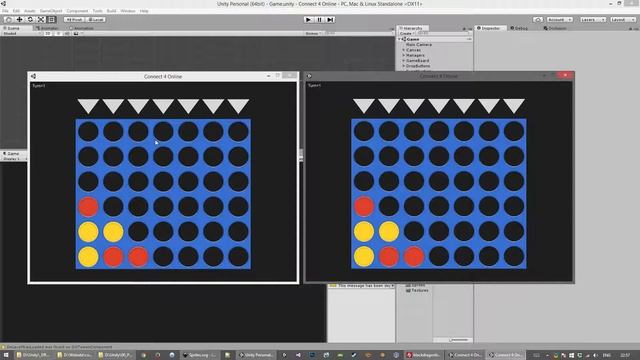640x360 pixels.
Task: Open blockdiagonal taskbar item
Action: (423, 355)
